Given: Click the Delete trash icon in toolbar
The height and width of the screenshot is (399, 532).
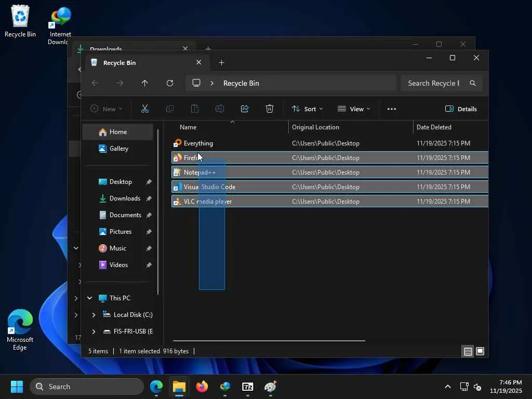Looking at the screenshot, I should pos(270,109).
